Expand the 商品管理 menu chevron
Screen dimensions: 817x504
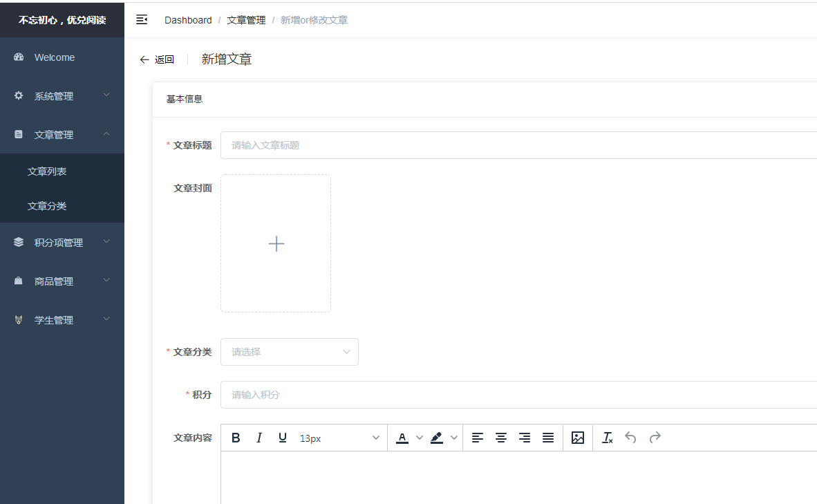point(106,281)
